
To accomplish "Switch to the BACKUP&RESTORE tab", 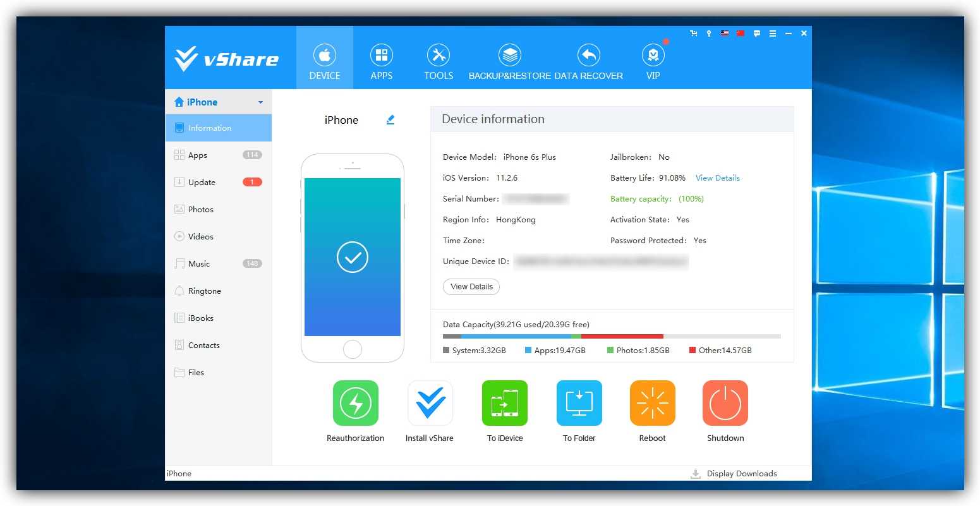I will pyautogui.click(x=510, y=62).
